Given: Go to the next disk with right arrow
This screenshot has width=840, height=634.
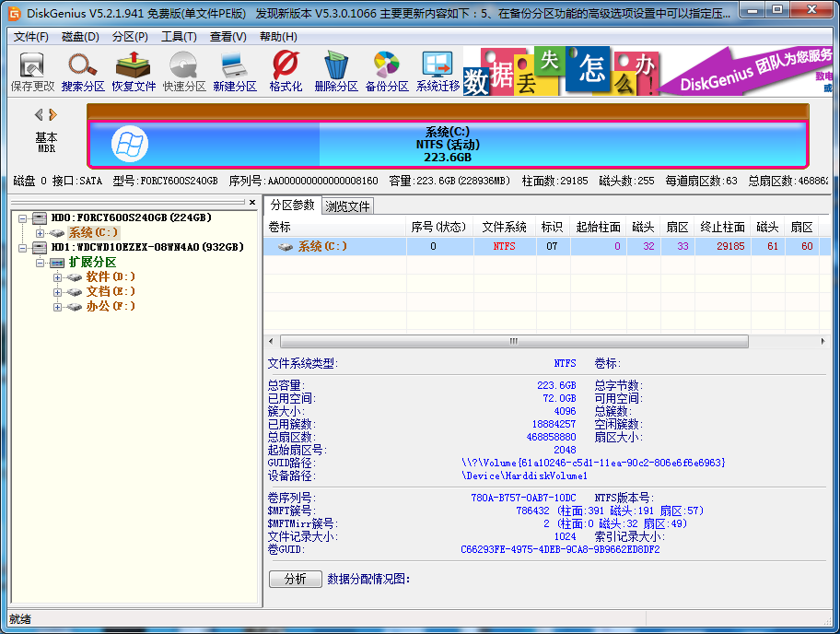Looking at the screenshot, I should click(53, 115).
